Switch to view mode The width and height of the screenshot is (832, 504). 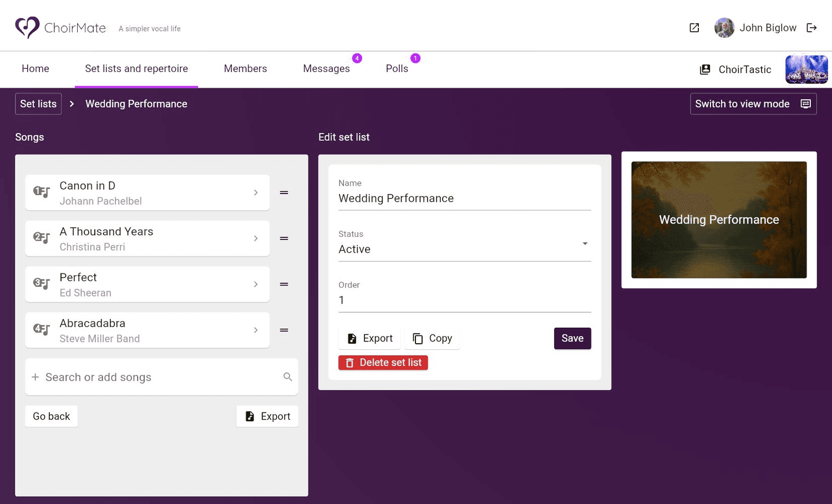(753, 104)
